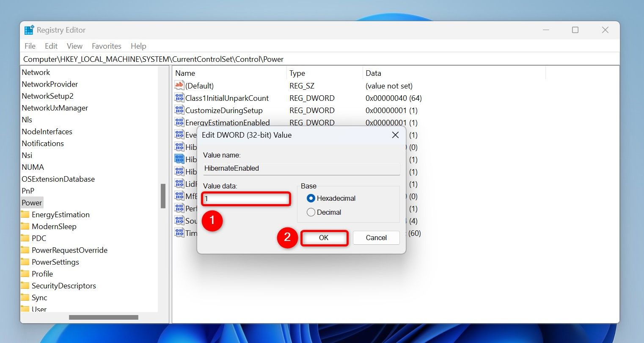Select the (Default) string value icon
Viewport: 644px width, 343px height.
pyautogui.click(x=179, y=86)
